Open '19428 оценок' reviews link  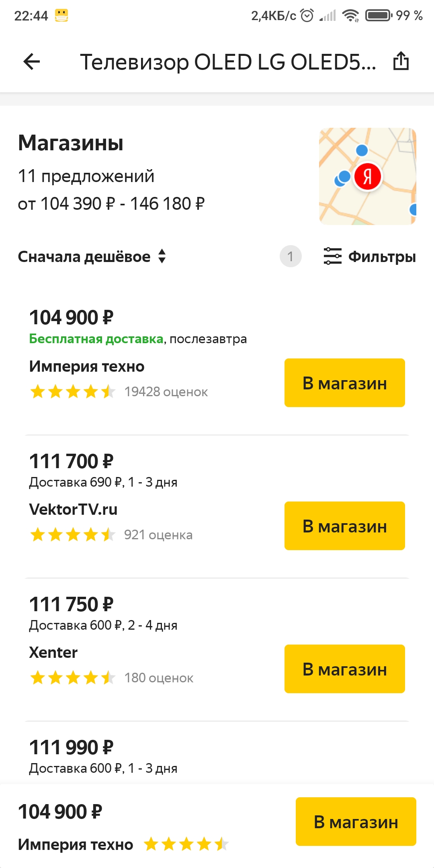pos(166,392)
